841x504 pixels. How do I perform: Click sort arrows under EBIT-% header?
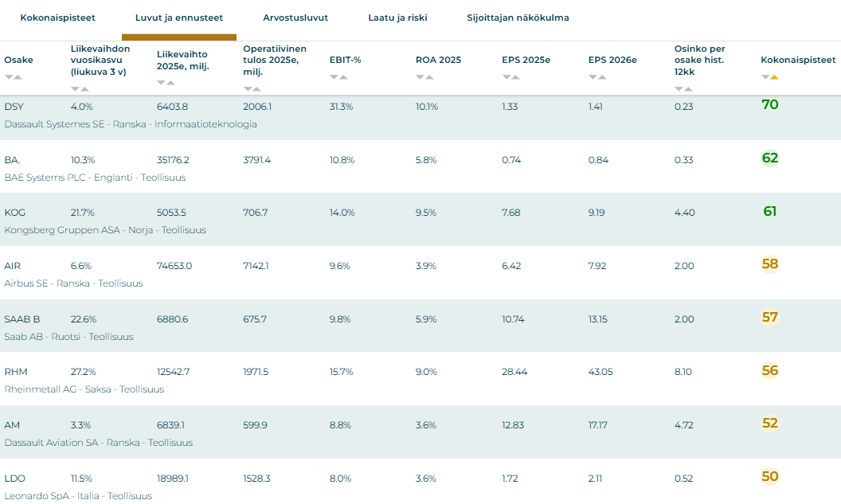coord(338,77)
